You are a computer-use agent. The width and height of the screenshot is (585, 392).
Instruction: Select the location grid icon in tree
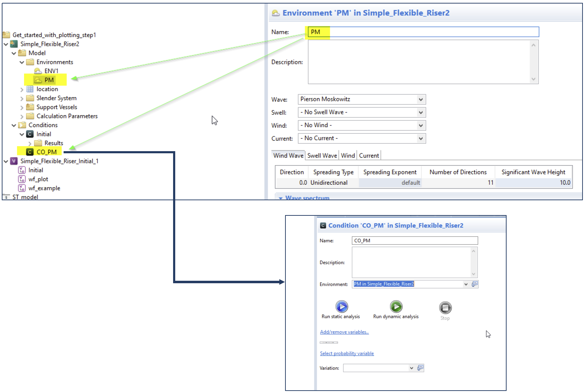(30, 89)
